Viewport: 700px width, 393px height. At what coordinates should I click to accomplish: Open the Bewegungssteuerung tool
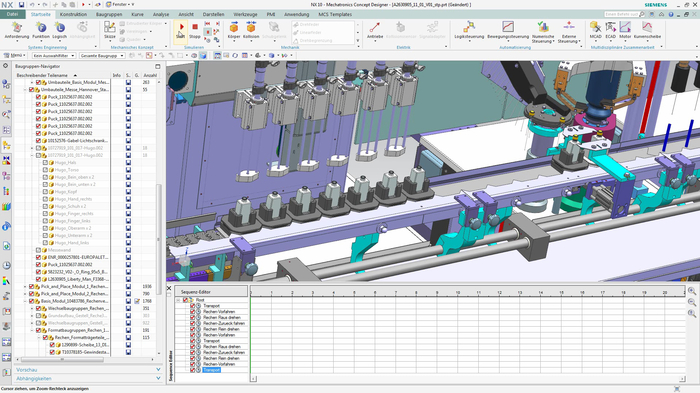(508, 30)
